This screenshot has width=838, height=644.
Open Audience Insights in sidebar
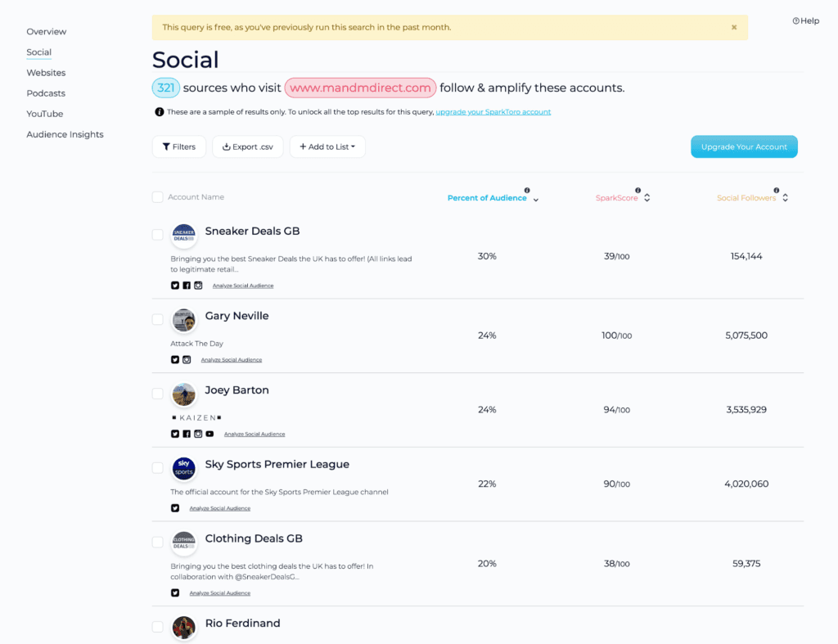point(65,135)
